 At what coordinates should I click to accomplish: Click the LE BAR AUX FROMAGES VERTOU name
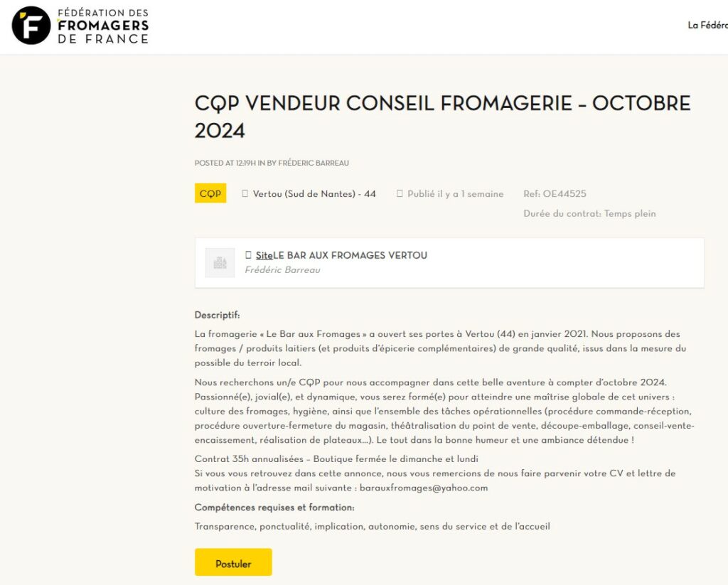350,255
